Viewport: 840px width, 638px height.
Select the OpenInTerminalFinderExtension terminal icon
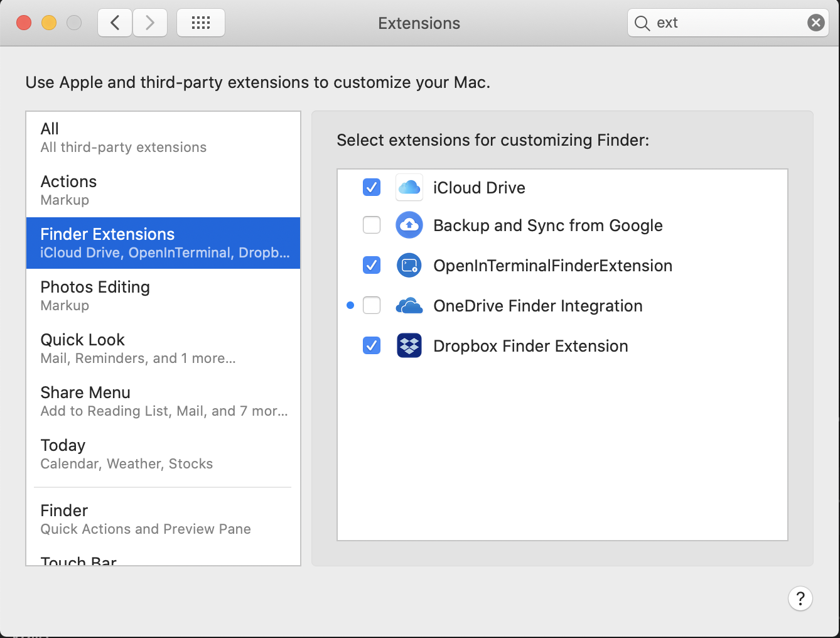click(409, 265)
